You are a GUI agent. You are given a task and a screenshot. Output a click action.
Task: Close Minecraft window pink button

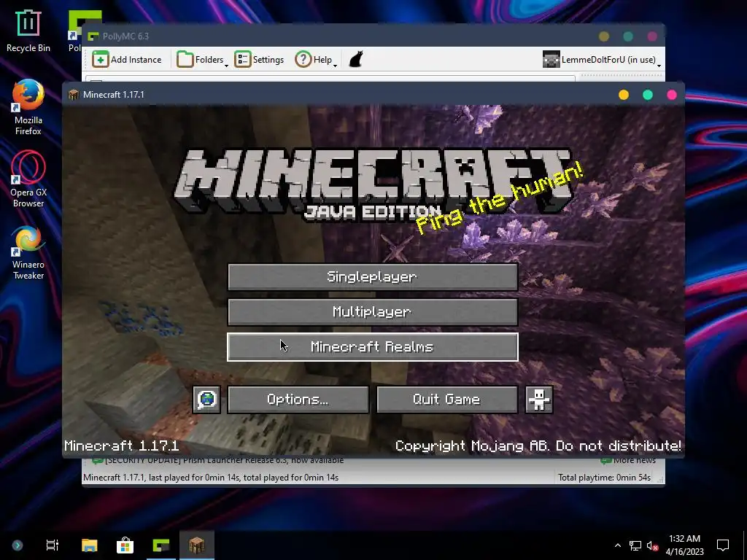click(x=672, y=95)
